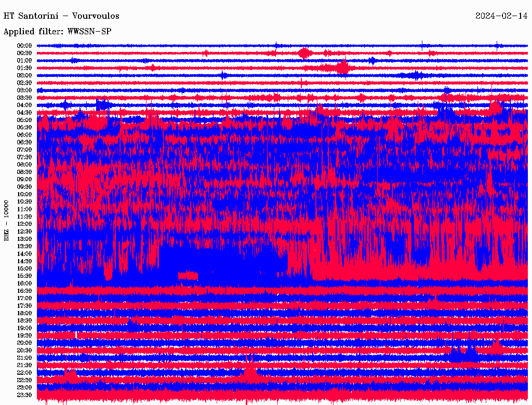This screenshot has width=532, height=405.
Task: Select the 12:30 time label
Action: pyautogui.click(x=24, y=232)
